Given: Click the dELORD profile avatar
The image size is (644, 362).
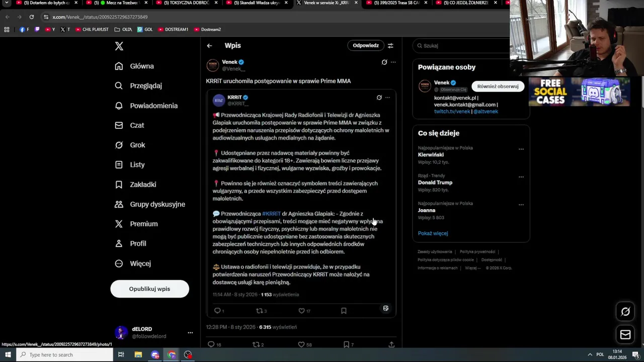Looking at the screenshot, I should point(121,333).
